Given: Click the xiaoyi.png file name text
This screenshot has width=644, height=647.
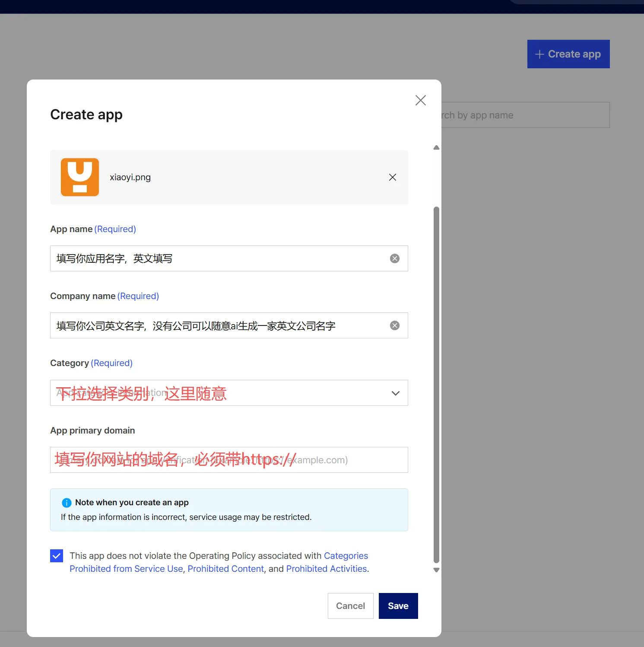Looking at the screenshot, I should pyautogui.click(x=130, y=177).
